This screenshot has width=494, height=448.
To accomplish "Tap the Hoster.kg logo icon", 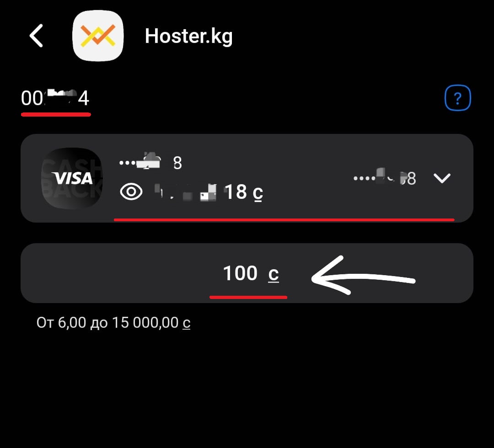I will [x=98, y=35].
